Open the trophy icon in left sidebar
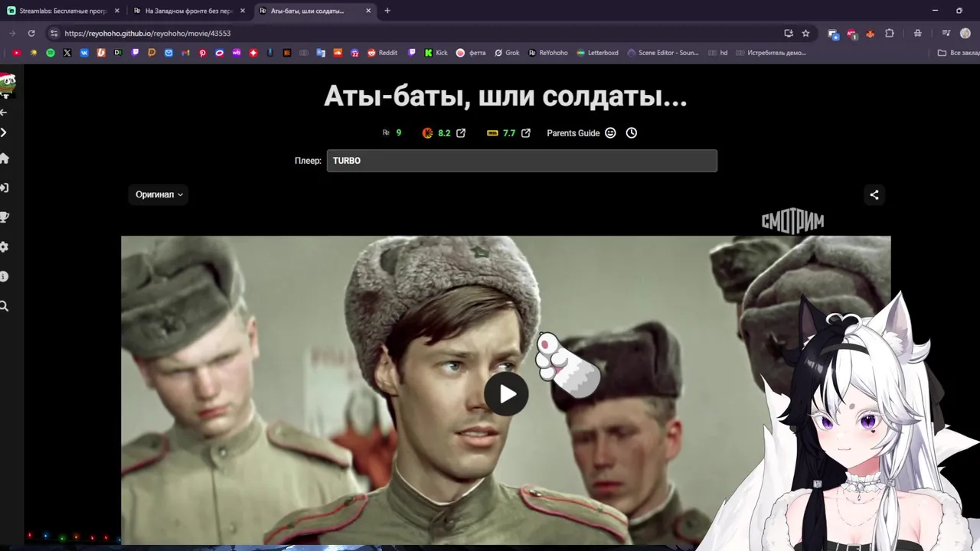Screen dimensions: 980x551 4,217
